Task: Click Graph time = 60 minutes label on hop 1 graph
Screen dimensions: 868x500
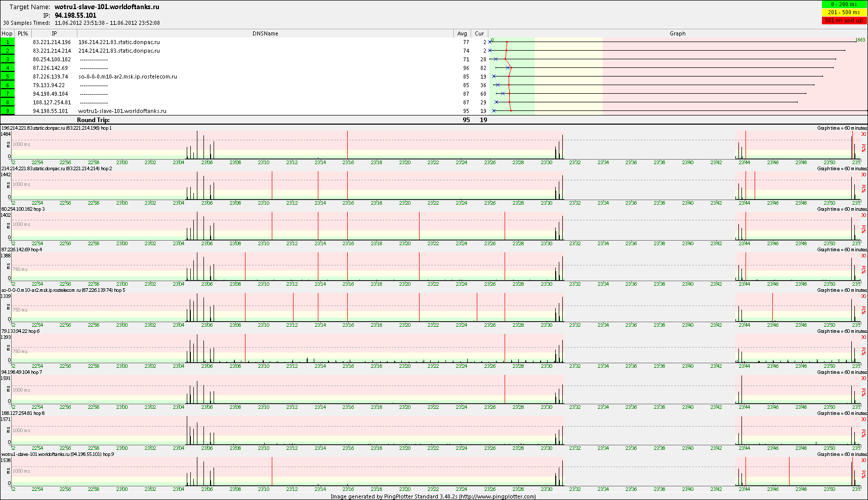Action: tap(842, 128)
